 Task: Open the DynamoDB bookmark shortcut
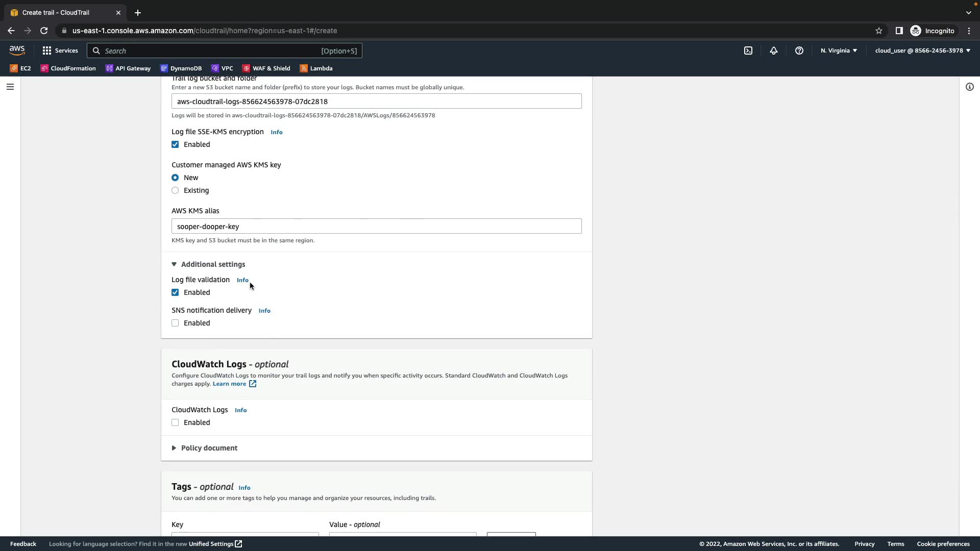tap(181, 68)
